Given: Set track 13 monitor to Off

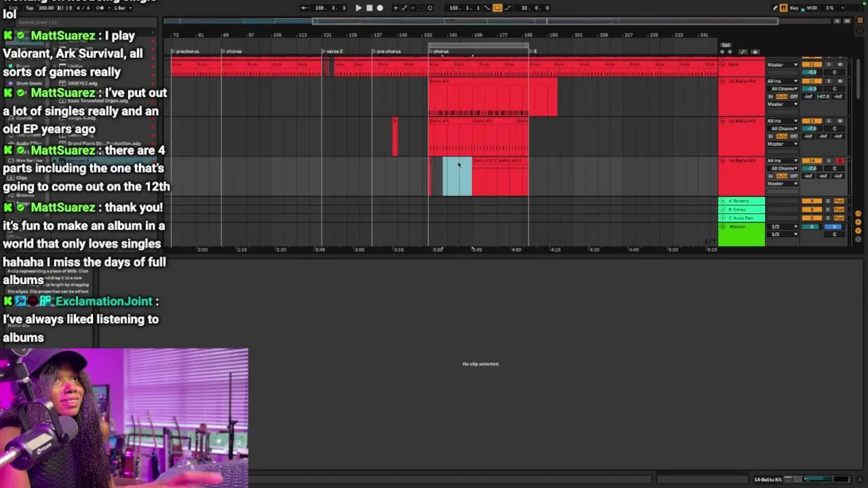Looking at the screenshot, I should (793, 136).
